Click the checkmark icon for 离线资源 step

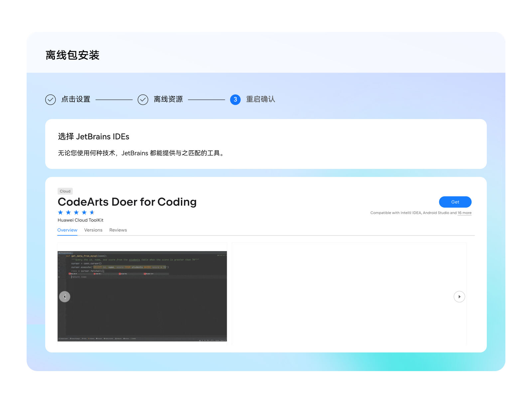[x=143, y=99]
